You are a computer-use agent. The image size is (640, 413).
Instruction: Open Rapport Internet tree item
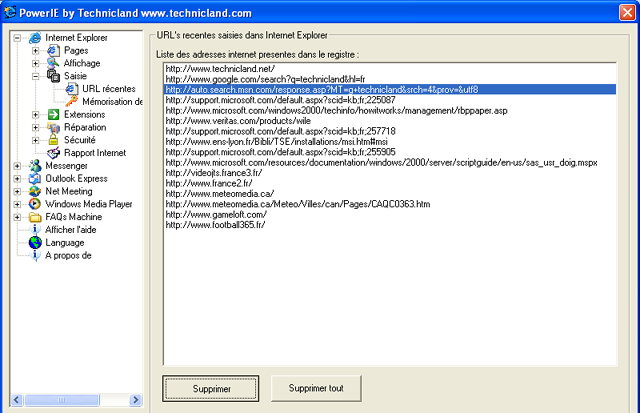tap(95, 153)
